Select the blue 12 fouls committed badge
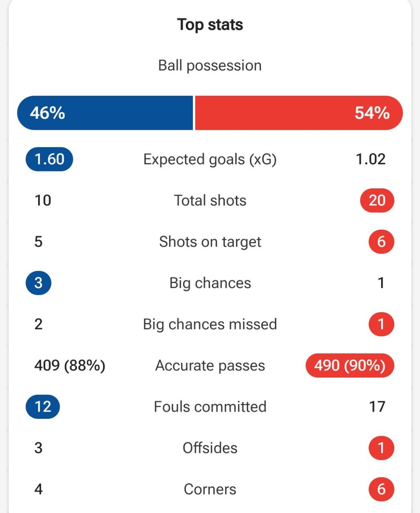Viewport: 420px width, 513px height. [43, 407]
